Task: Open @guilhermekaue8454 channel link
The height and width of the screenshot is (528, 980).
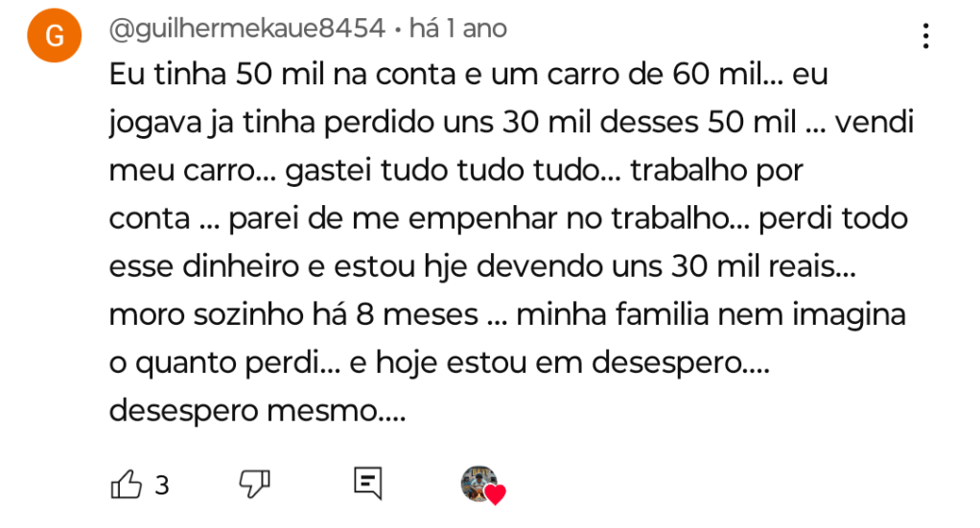Action: click(247, 30)
